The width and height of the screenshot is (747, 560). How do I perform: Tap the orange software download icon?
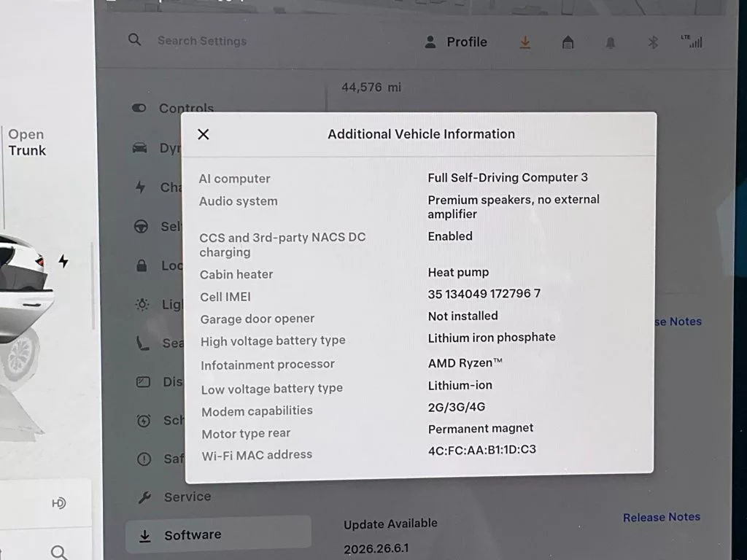(x=525, y=42)
